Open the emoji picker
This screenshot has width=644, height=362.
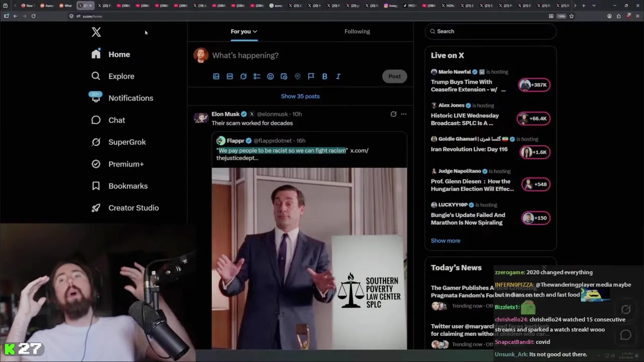pos(270,76)
